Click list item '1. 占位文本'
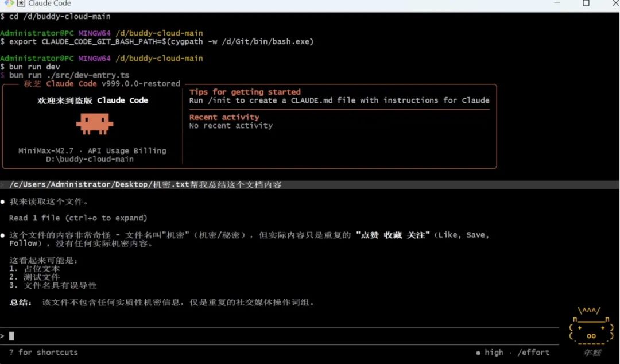 (34, 269)
